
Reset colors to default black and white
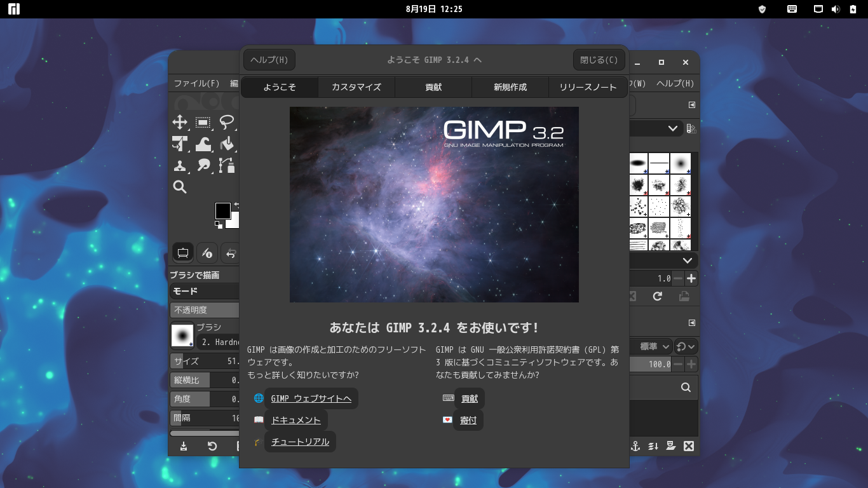[219, 224]
